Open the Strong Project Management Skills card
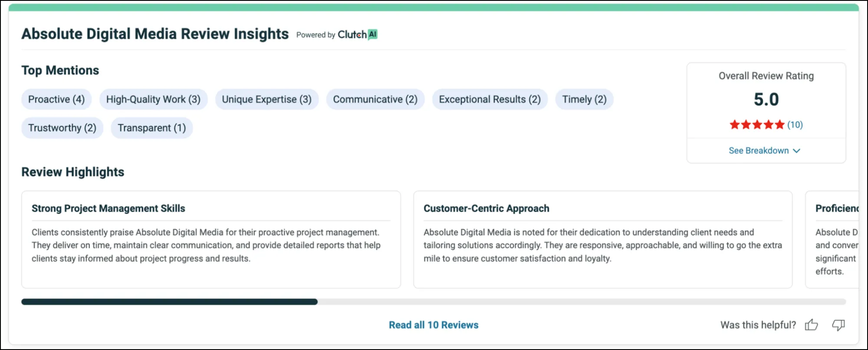Image resolution: width=868 pixels, height=350 pixels. click(x=211, y=240)
